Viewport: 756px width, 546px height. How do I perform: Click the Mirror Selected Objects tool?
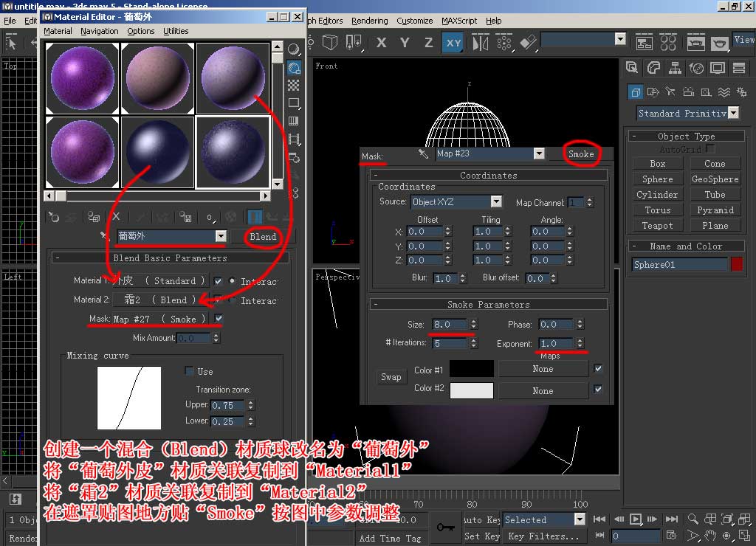click(x=480, y=43)
